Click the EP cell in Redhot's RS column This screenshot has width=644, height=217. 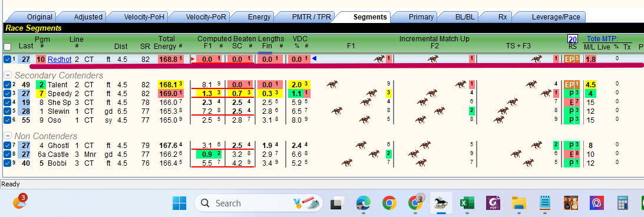569,60
